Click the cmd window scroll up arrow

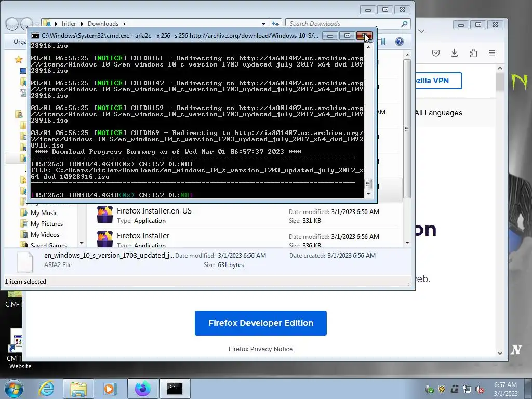click(x=368, y=47)
